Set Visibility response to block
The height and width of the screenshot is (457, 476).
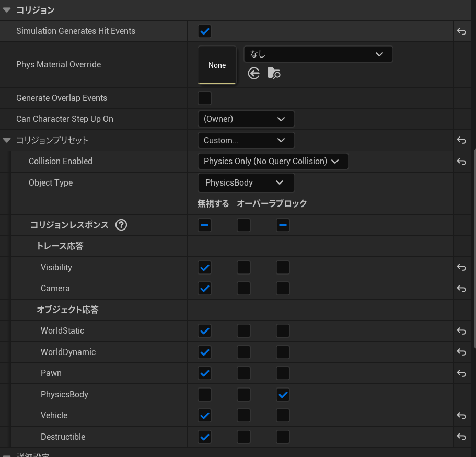[x=283, y=267]
